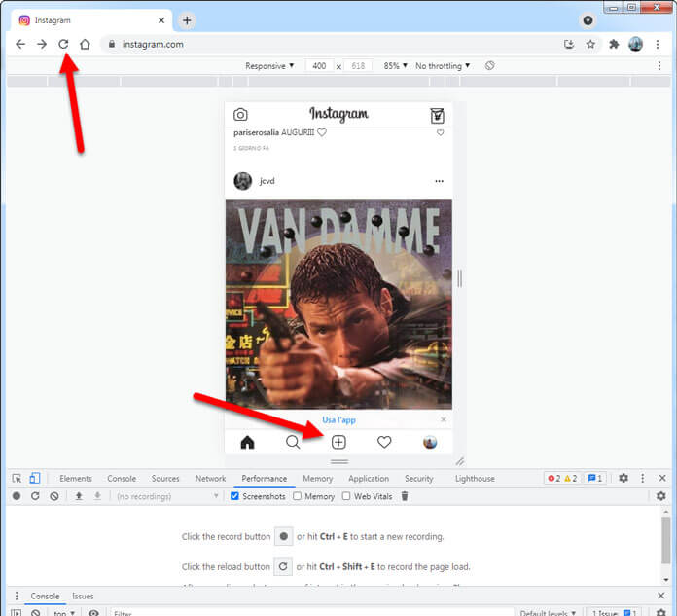Viewport: 677px width, 616px height.
Task: Open the no recordings dropdown
Action: pos(167,496)
